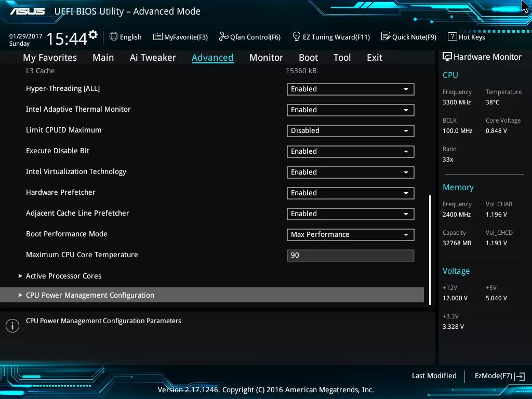Viewport: 532px width, 399px height.
Task: Click the CPU frequency 3300 MHz value
Action: 456,102
